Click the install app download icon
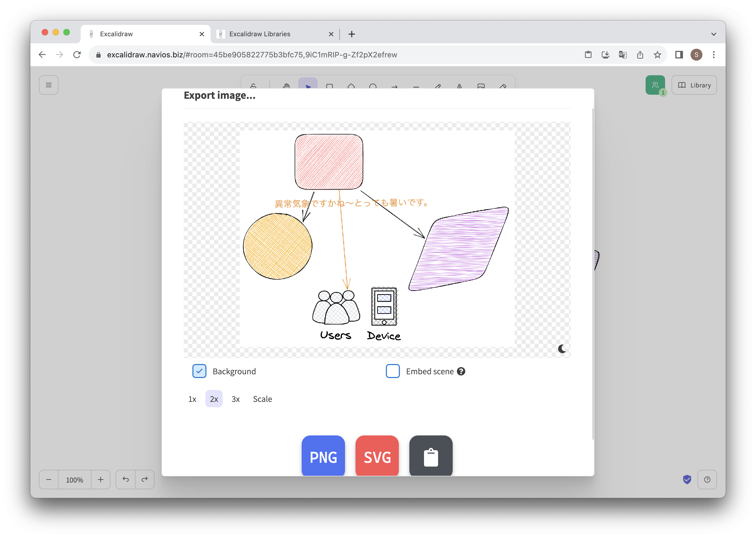 click(605, 55)
